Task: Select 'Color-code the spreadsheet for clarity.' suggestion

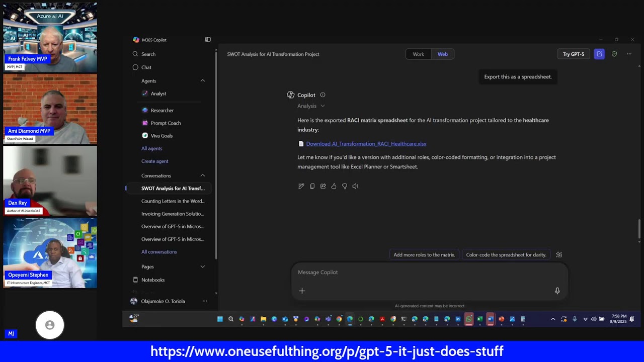Action: (506, 255)
